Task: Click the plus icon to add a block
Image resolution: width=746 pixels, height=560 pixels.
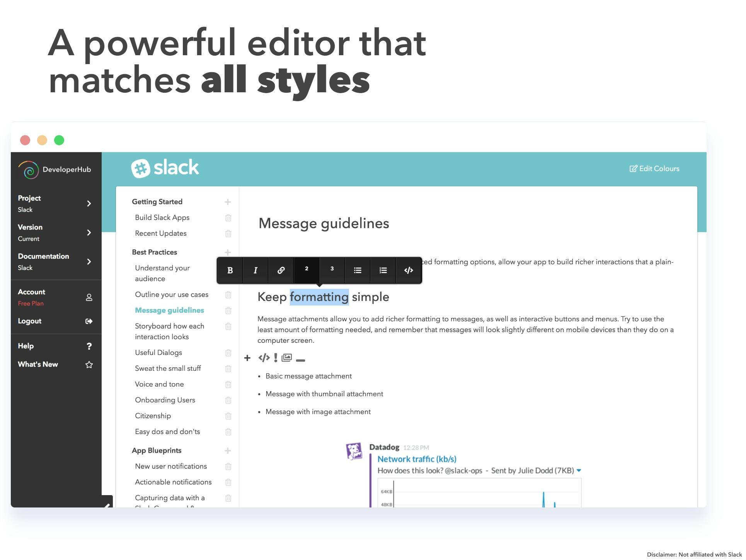Action: 247,358
